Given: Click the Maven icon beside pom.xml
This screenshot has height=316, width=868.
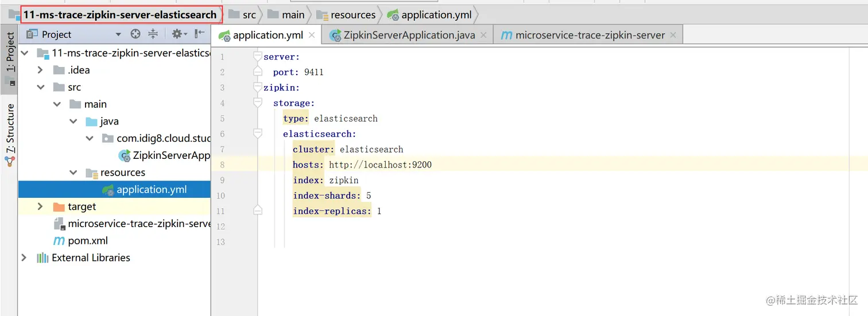Looking at the screenshot, I should [x=59, y=241].
